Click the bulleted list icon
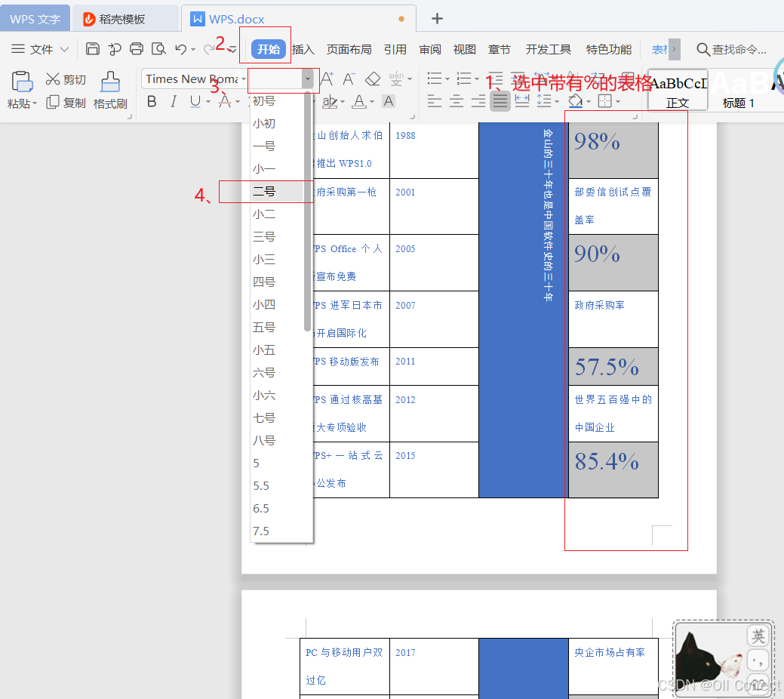 point(435,78)
